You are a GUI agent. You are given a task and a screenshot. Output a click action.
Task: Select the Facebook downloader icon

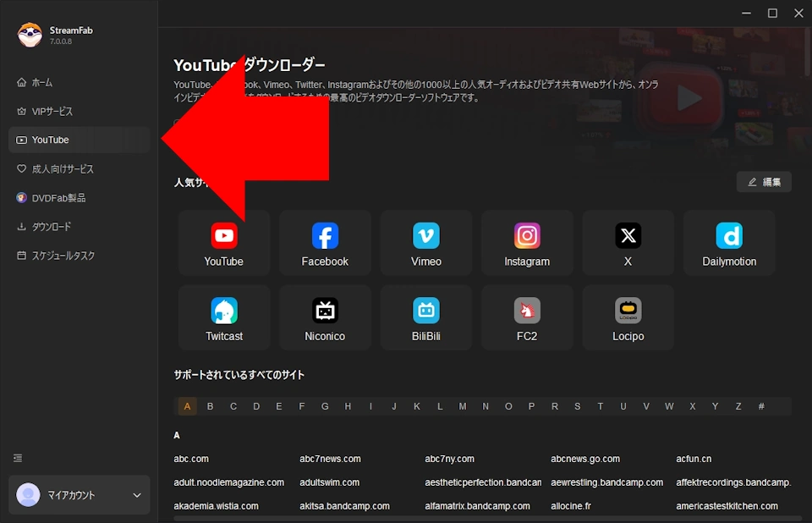click(x=325, y=242)
